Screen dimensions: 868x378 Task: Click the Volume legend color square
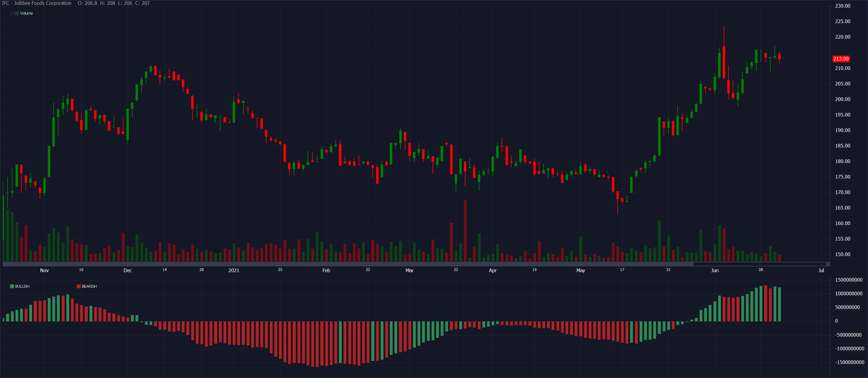(17, 13)
